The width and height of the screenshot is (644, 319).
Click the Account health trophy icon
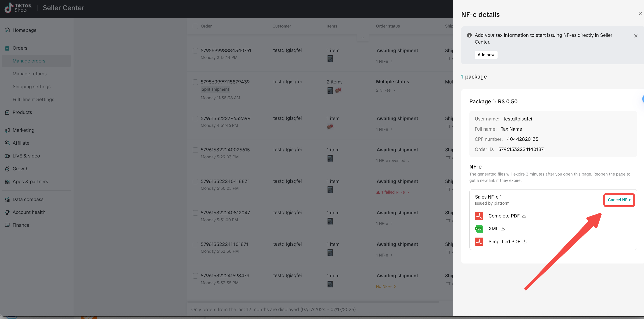pos(7,212)
